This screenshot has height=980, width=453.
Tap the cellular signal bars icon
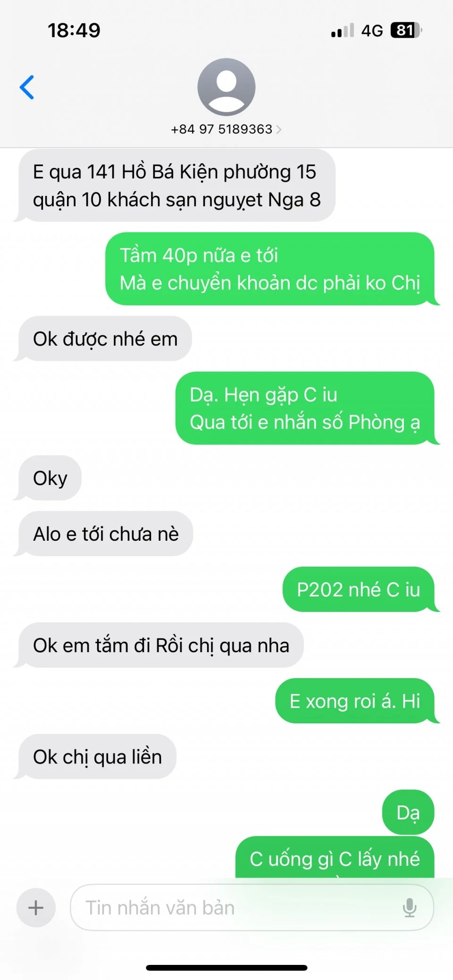pyautogui.click(x=343, y=31)
